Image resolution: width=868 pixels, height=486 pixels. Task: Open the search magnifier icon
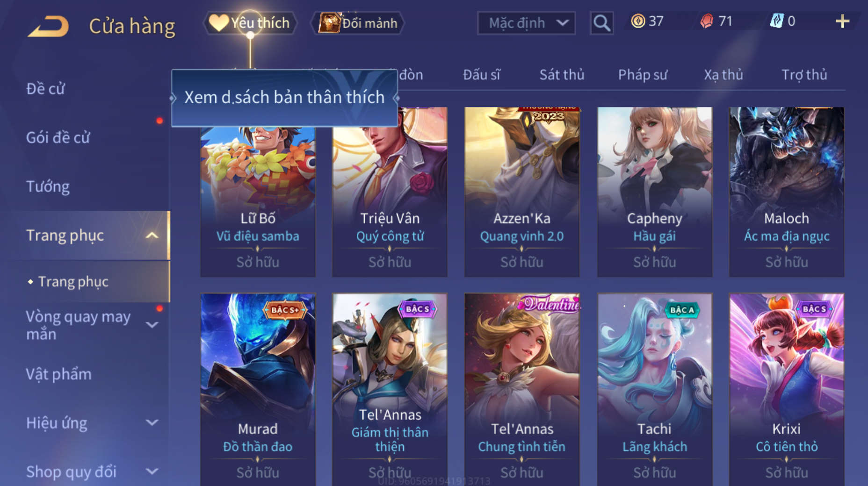click(601, 23)
